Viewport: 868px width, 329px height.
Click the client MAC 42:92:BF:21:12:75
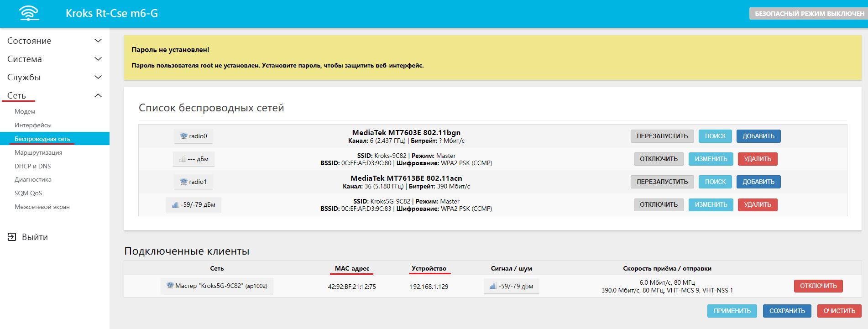[352, 287]
